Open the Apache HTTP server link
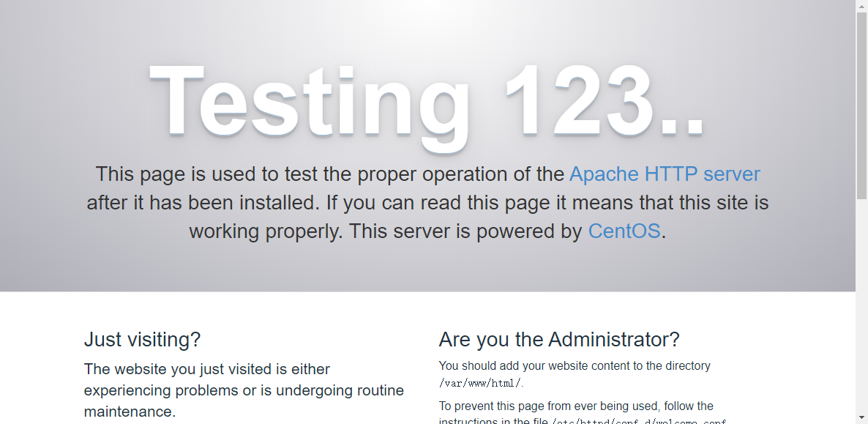This screenshot has width=868, height=424. [665, 174]
